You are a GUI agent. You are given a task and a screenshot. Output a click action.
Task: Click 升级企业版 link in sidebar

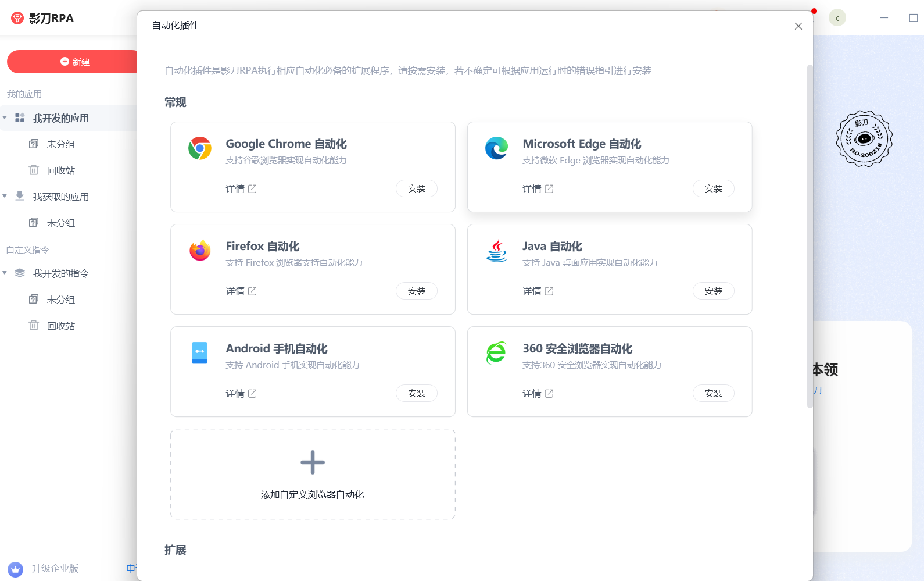pos(55,569)
